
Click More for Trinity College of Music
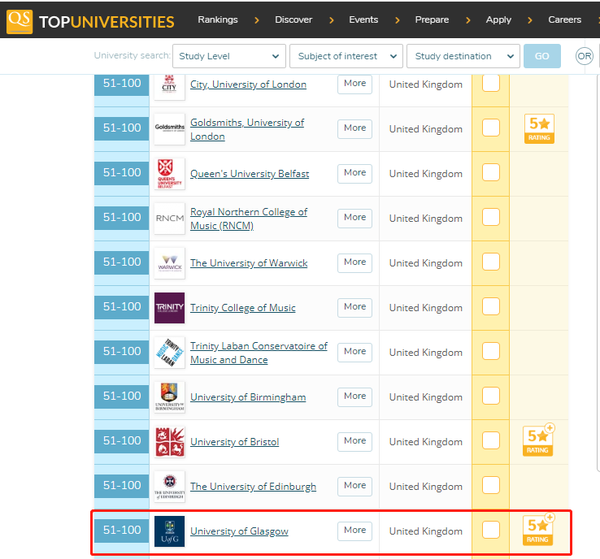pos(355,307)
